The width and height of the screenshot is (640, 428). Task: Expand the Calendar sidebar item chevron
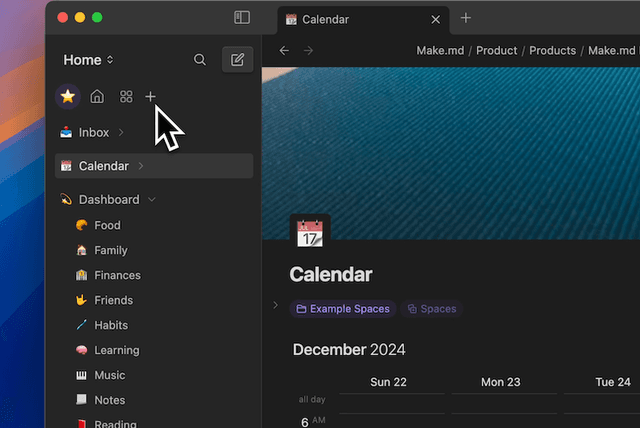(141, 166)
